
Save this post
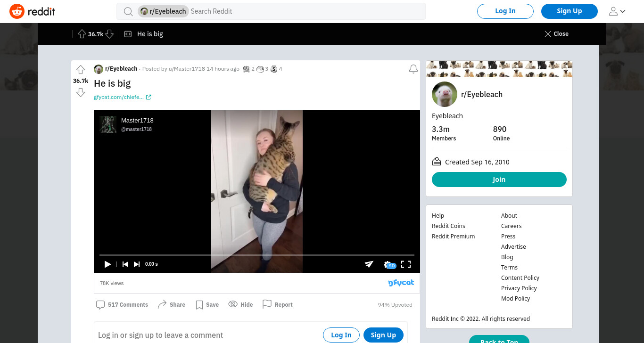point(207,305)
